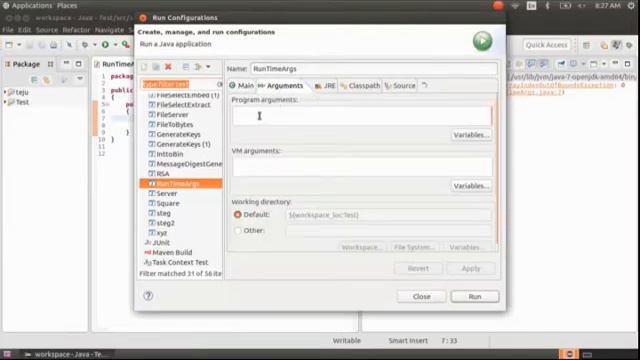Click Bluetooth indicator in top panel
This screenshot has height=360, width=640.
[547, 6]
